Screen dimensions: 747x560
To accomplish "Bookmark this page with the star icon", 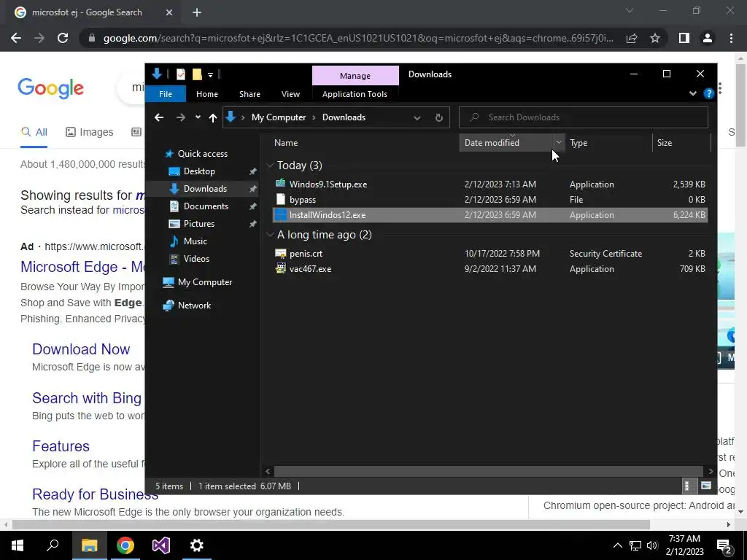I will tap(655, 38).
